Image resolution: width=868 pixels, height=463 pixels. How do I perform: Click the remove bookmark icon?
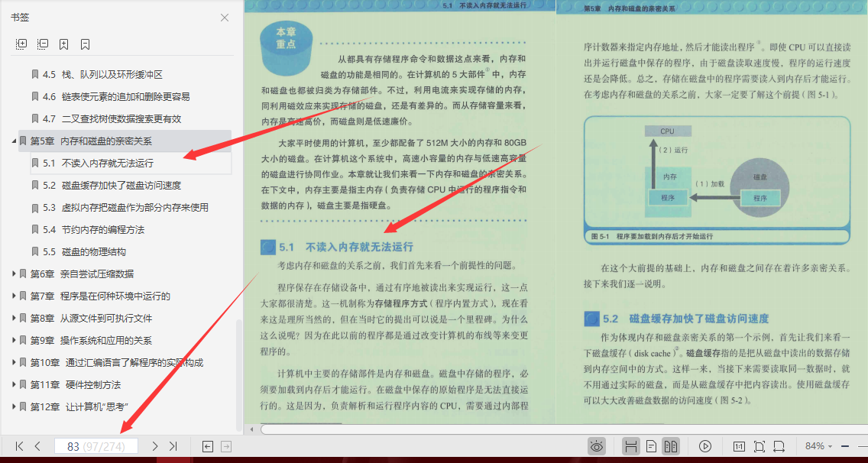(x=84, y=44)
